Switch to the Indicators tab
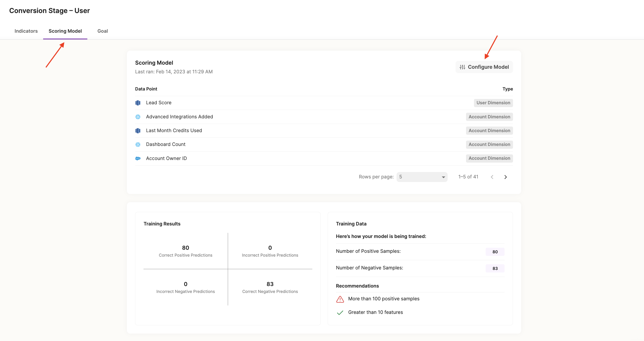The image size is (644, 341). point(26,31)
